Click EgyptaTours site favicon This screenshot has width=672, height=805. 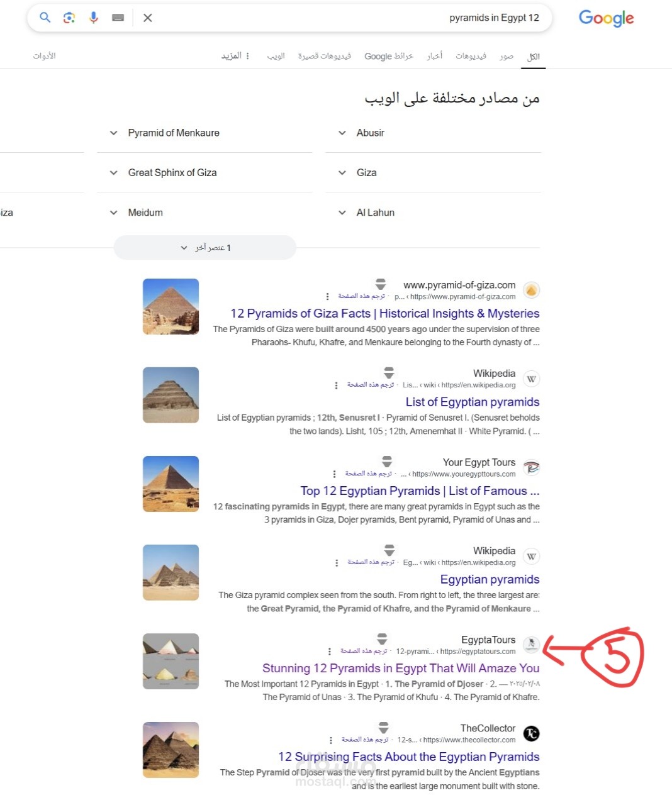pos(532,645)
